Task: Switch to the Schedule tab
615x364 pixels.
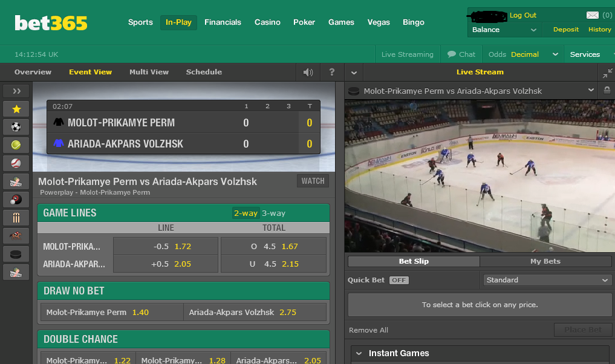Action: [204, 72]
